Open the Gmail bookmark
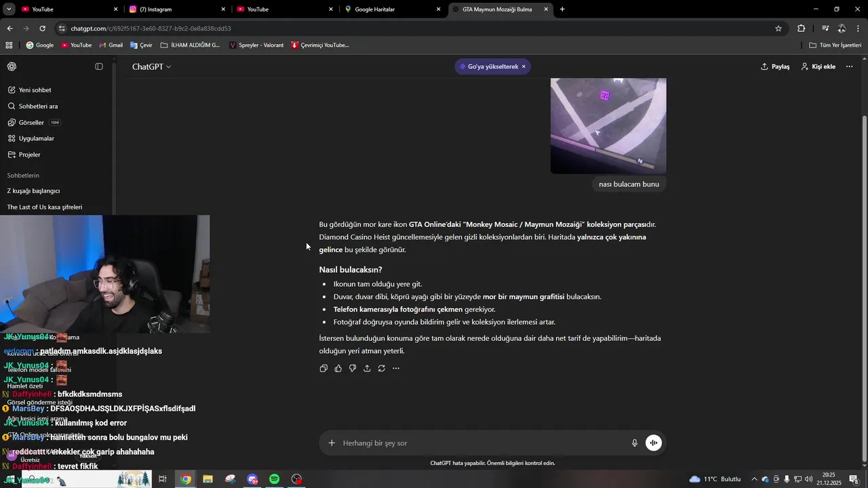The height and width of the screenshot is (488, 868). pyautogui.click(x=111, y=45)
